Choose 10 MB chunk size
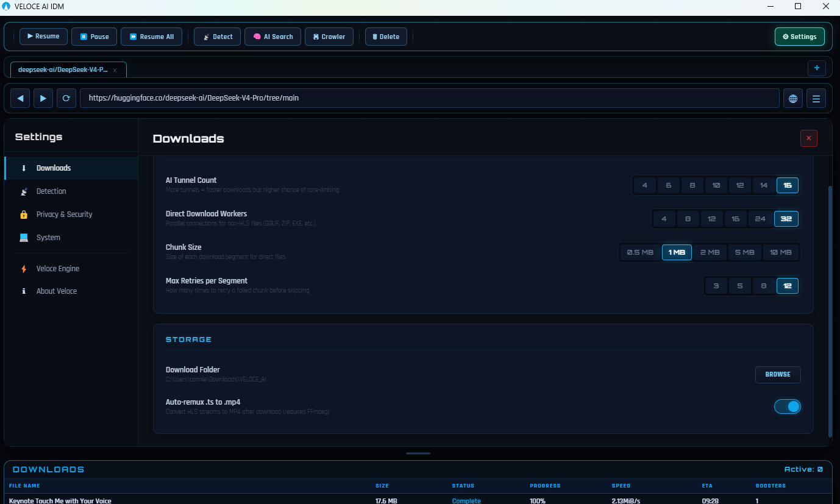Image resolution: width=840 pixels, height=504 pixels. click(x=781, y=252)
